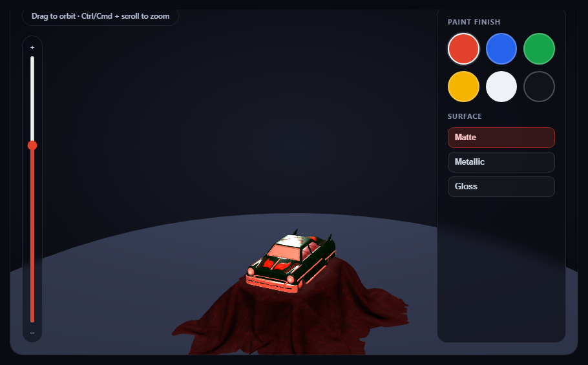Click the SURFACE heading

click(465, 116)
